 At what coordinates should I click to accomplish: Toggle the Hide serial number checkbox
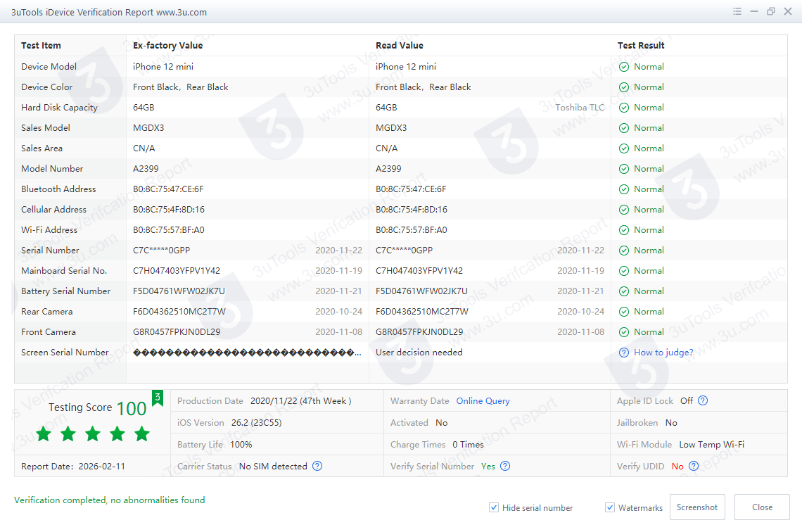pyautogui.click(x=495, y=507)
